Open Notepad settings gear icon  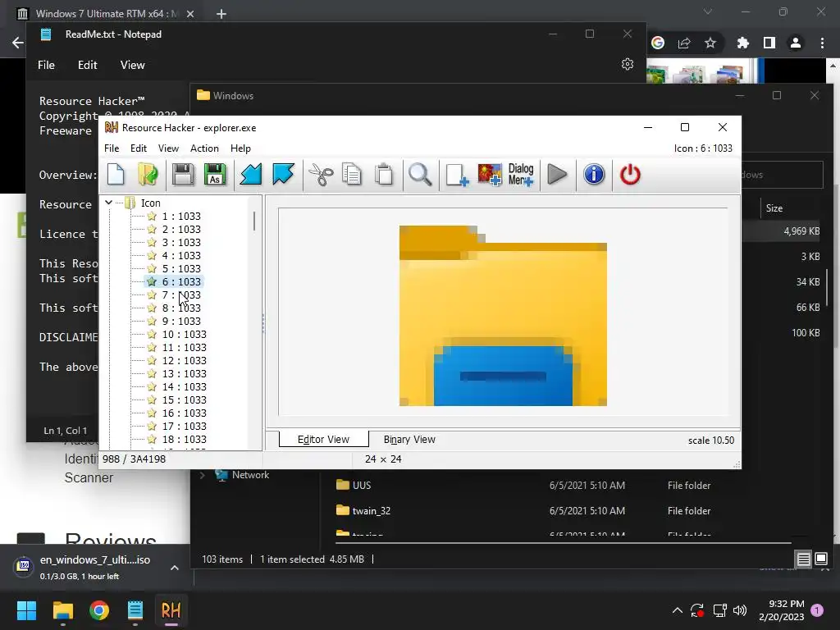click(x=628, y=64)
